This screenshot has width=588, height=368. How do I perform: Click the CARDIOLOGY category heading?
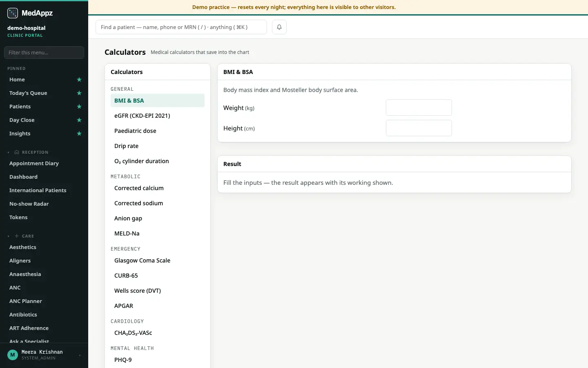(x=127, y=321)
